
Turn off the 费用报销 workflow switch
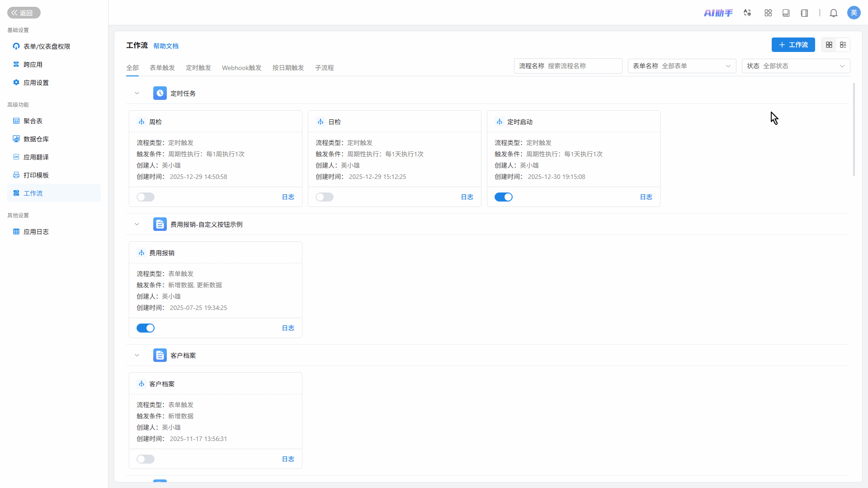146,328
